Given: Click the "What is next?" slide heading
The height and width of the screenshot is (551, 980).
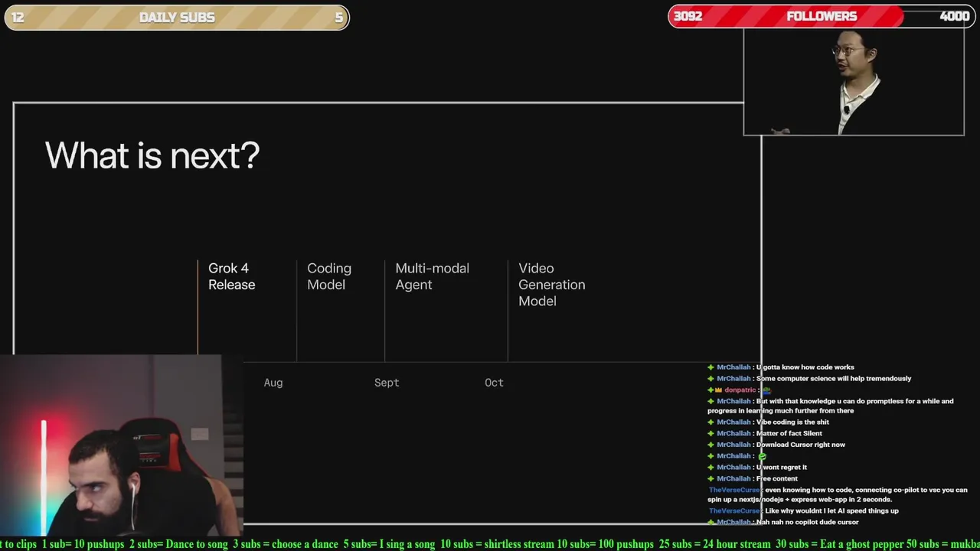Looking at the screenshot, I should coord(152,155).
